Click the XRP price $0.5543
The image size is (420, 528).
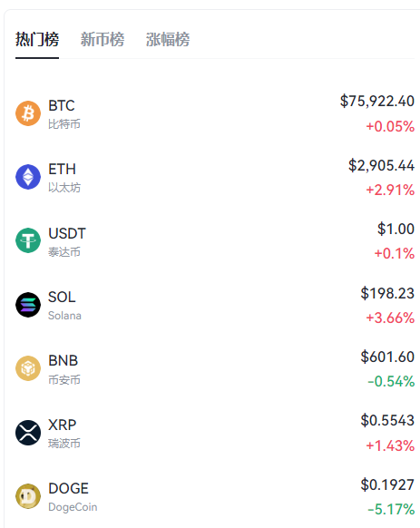pos(387,420)
